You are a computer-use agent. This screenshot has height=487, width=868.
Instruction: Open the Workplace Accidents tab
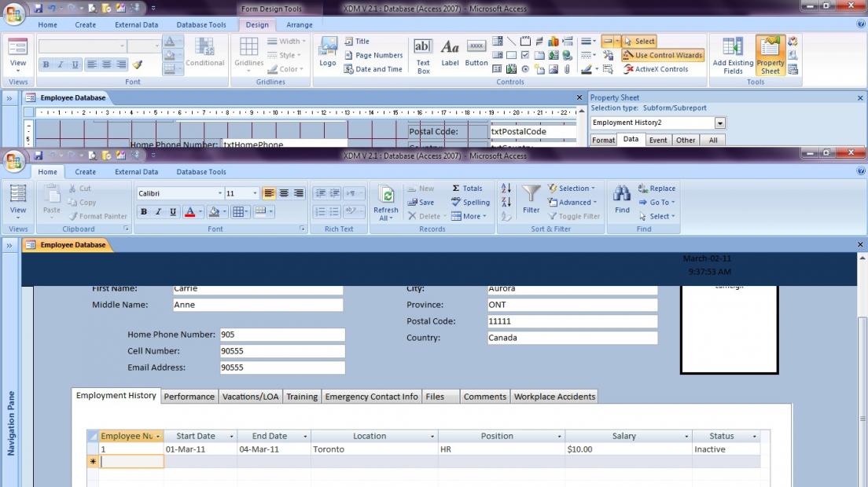[554, 397]
